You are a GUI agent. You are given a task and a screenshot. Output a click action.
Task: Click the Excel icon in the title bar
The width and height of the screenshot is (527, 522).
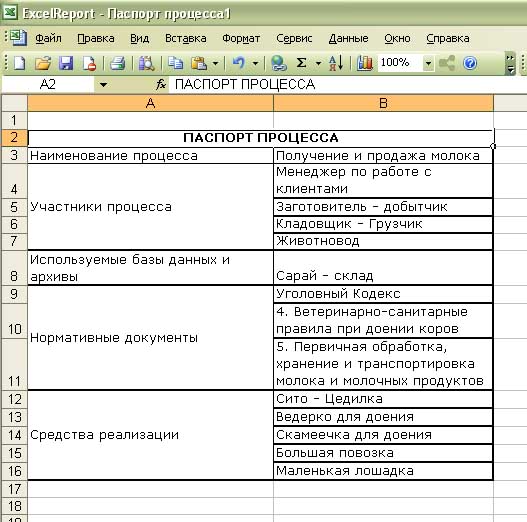click(10, 13)
